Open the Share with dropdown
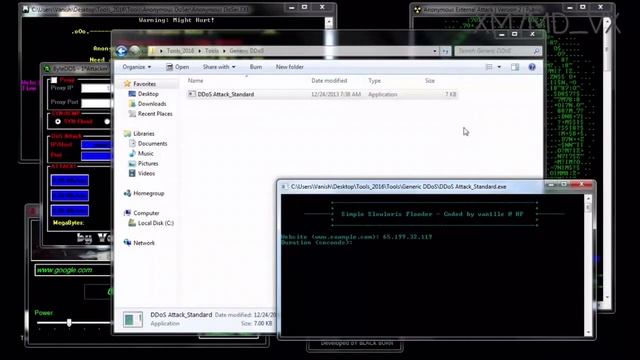Image resolution: width=640 pixels, height=360 pixels. pyautogui.click(x=219, y=67)
